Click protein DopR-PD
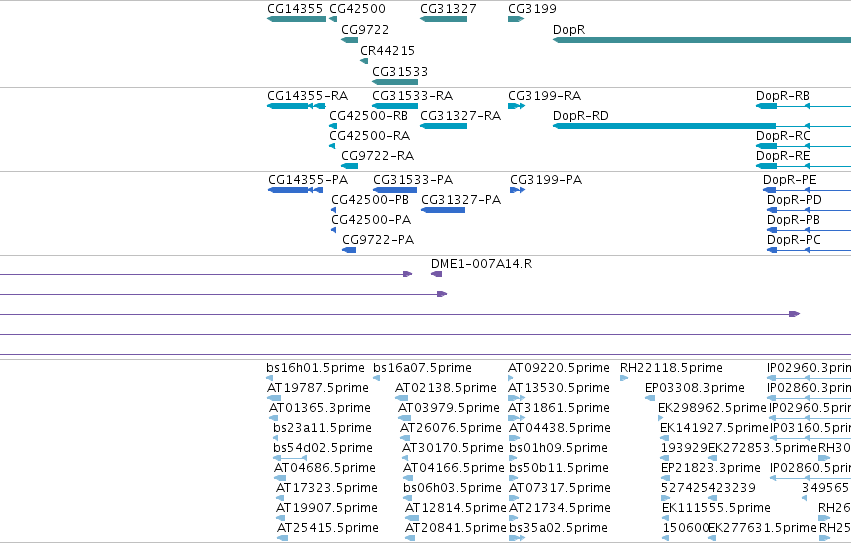 coord(809,210)
